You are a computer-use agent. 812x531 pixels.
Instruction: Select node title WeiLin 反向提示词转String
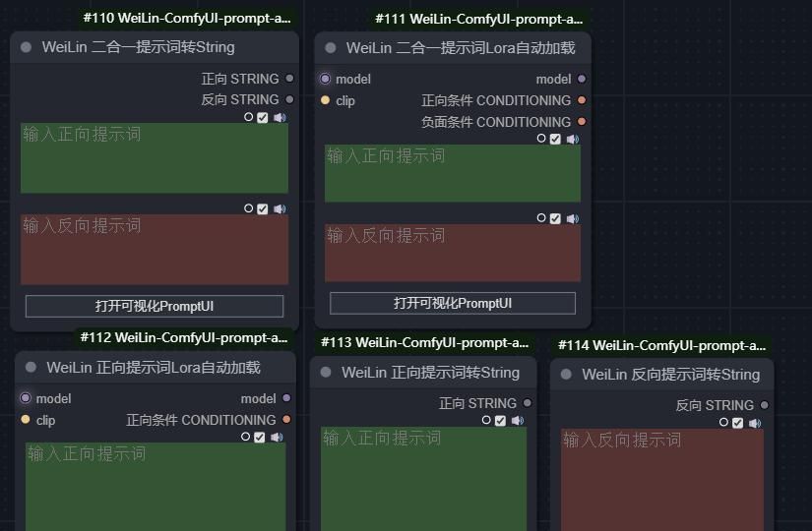[670, 375]
